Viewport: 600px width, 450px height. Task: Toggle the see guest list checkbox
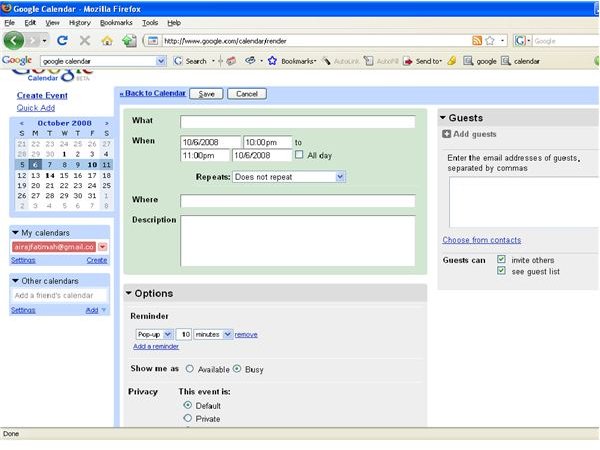point(501,271)
